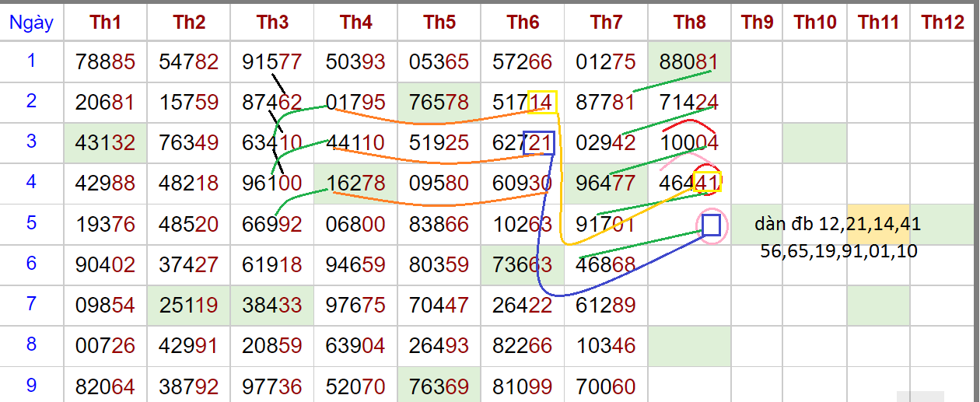980x402 pixels.
Task: Click cell value 70060
Action: tap(606, 386)
